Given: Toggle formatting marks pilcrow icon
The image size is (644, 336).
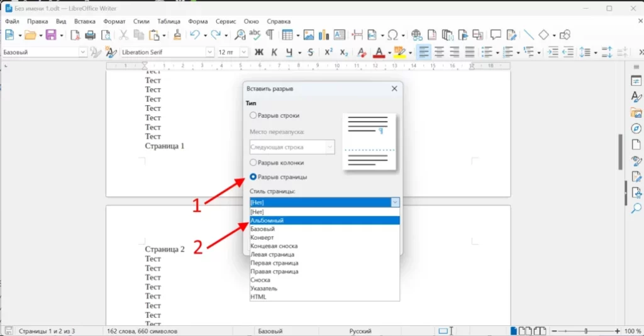Looking at the screenshot, I should pos(270,35).
